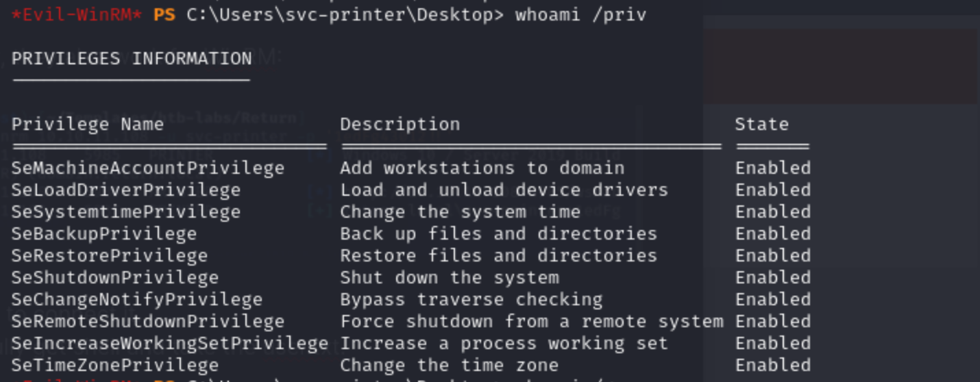Click the SeChangeNotifyPrivilege name
This screenshot has height=382, width=980.
pos(137,300)
